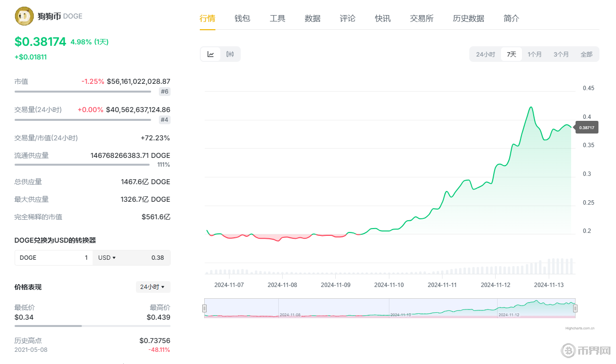Expand the 24小时 price performance dropdown

pyautogui.click(x=153, y=287)
